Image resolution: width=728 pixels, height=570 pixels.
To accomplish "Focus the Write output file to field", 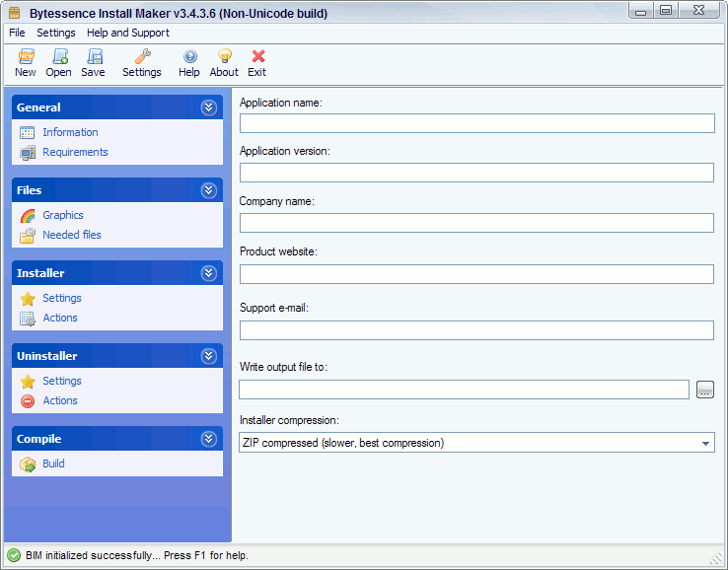I will [464, 390].
